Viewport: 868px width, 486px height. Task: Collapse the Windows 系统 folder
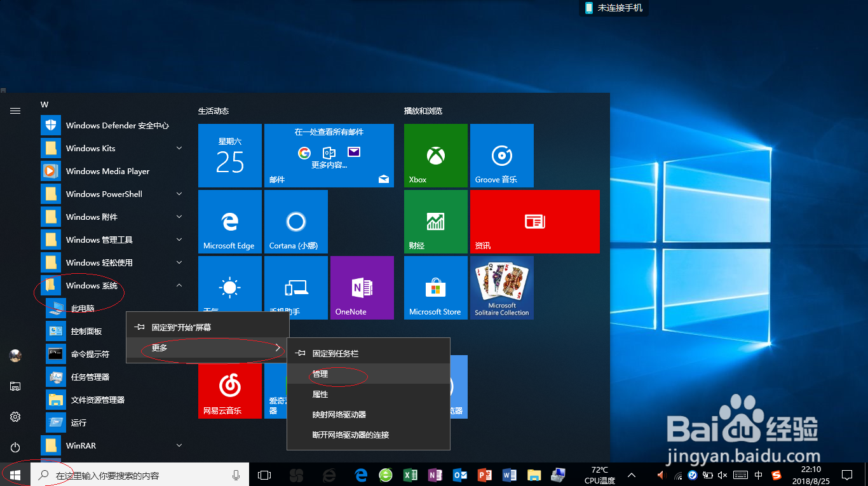113,285
